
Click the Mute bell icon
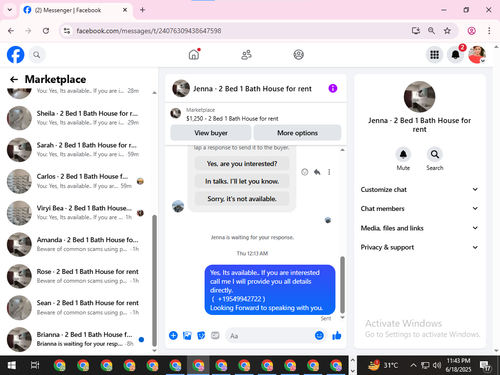[403, 154]
